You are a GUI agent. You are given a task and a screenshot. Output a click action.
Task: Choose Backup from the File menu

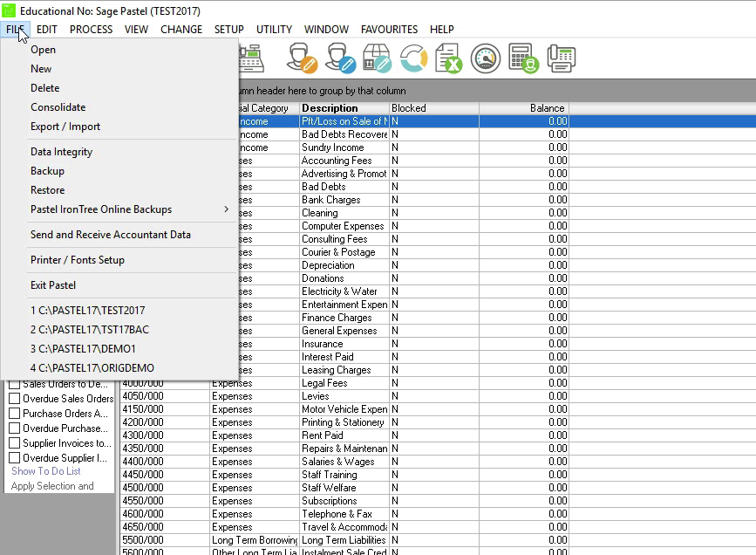[47, 171]
